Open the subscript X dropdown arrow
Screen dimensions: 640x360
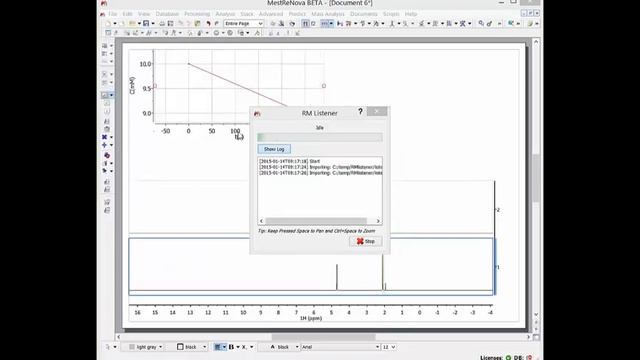251,347
